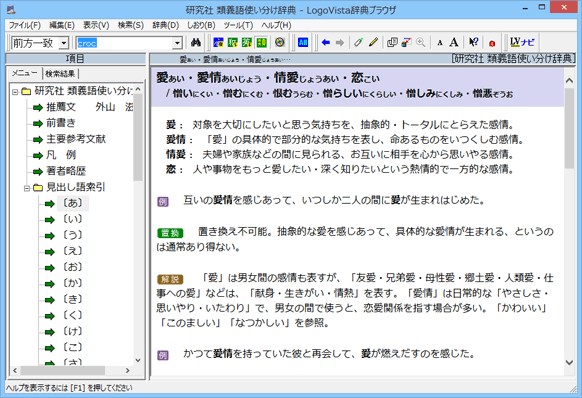The width and height of the screenshot is (582, 398).
Task: Select the first blue dictionary icon
Action: (x=218, y=42)
